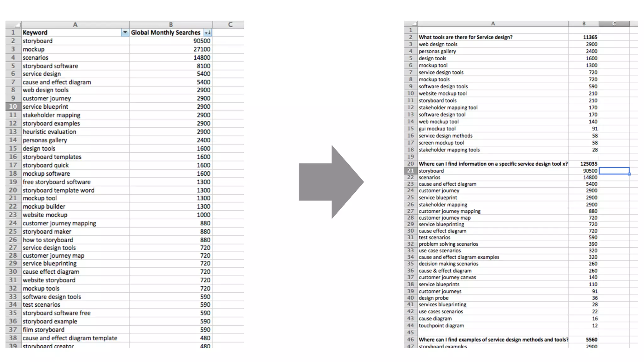Select column A header in left sheet
644x362 pixels.
[75, 25]
